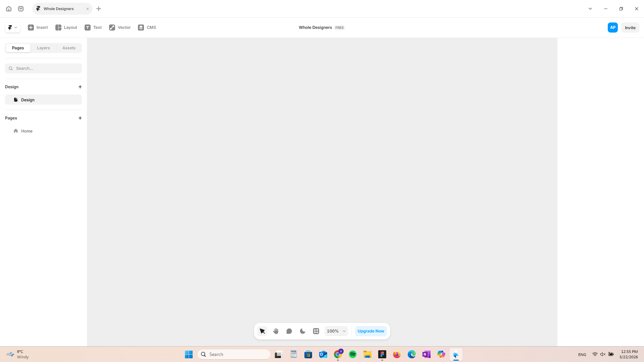Add a new design page

pyautogui.click(x=80, y=87)
